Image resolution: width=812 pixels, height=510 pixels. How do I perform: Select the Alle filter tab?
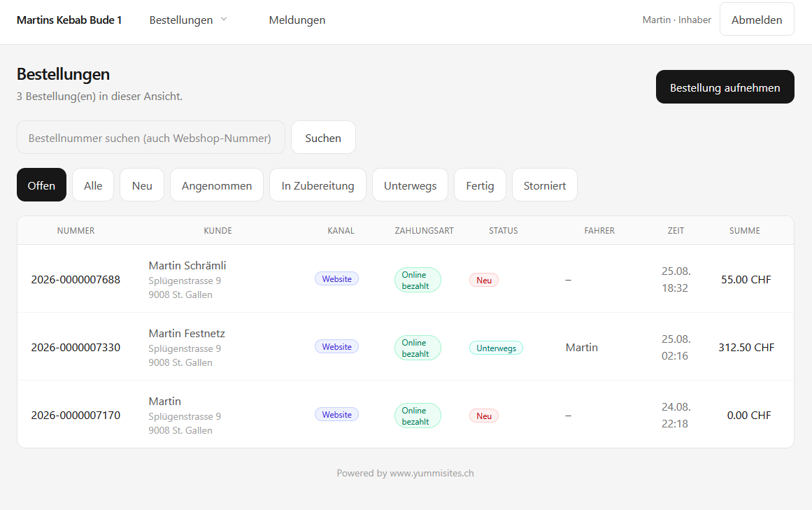click(93, 185)
